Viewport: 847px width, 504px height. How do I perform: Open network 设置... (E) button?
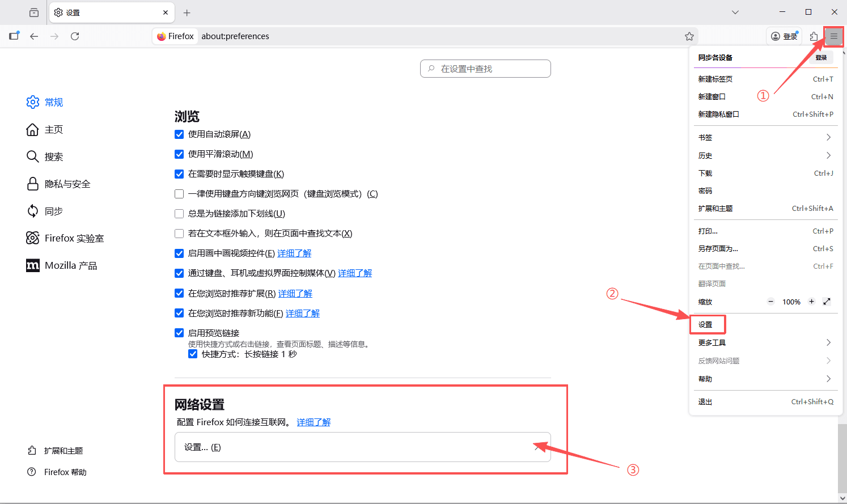tap(363, 447)
